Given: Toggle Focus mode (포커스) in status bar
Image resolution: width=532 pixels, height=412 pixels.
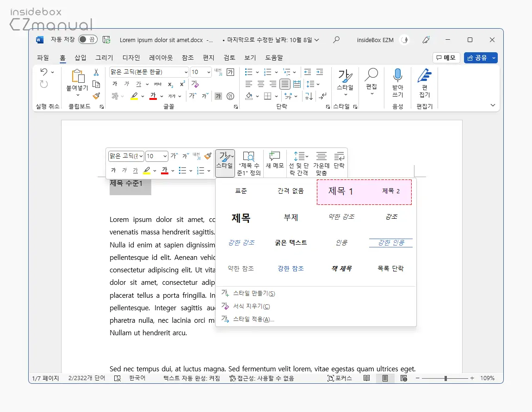Looking at the screenshot, I should 340,378.
